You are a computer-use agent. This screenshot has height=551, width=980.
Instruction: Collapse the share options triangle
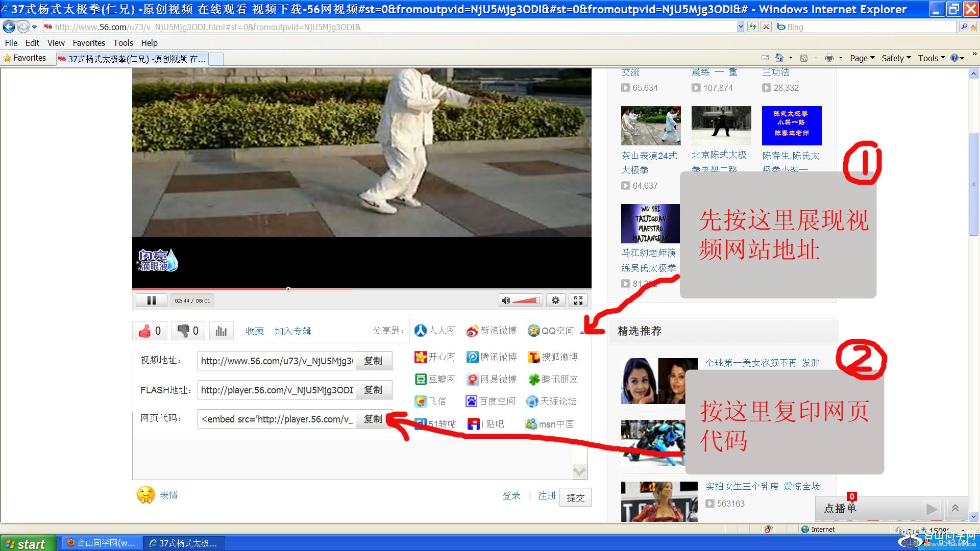tap(581, 332)
